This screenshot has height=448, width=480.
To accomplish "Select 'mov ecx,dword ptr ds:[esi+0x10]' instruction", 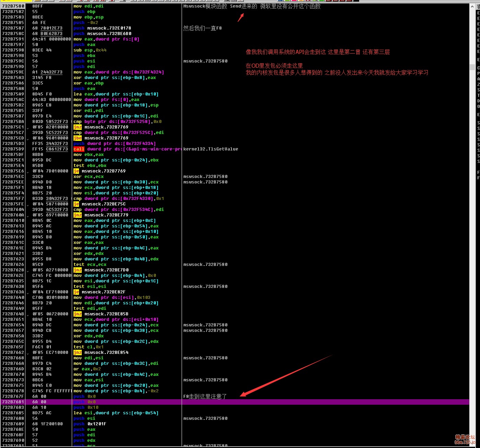I will tap(116, 320).
